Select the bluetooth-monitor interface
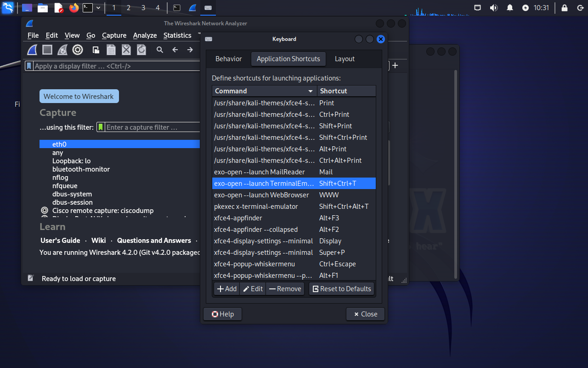This screenshot has width=588, height=368. pyautogui.click(x=119, y=169)
